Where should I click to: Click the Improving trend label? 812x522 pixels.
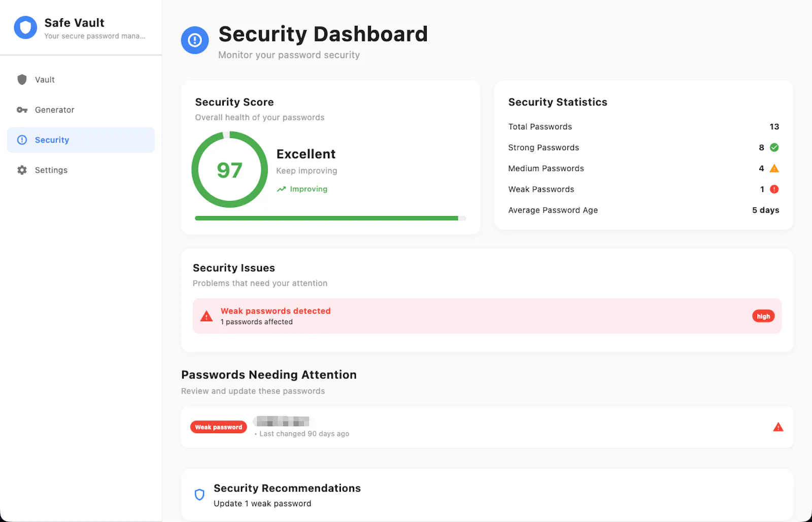click(309, 189)
